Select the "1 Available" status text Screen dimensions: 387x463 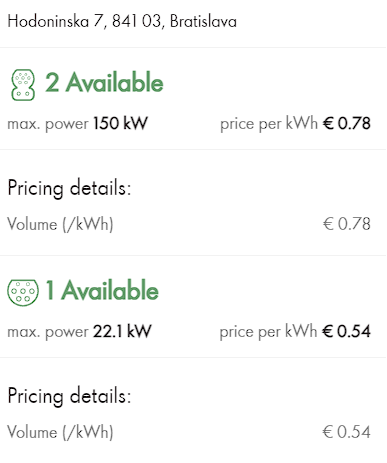tap(102, 290)
